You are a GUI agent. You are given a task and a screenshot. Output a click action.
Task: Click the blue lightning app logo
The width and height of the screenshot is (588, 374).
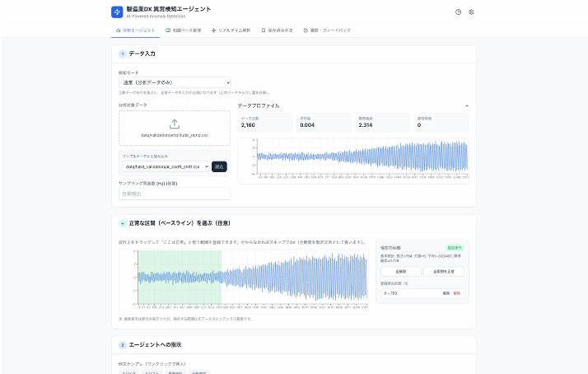[117, 12]
